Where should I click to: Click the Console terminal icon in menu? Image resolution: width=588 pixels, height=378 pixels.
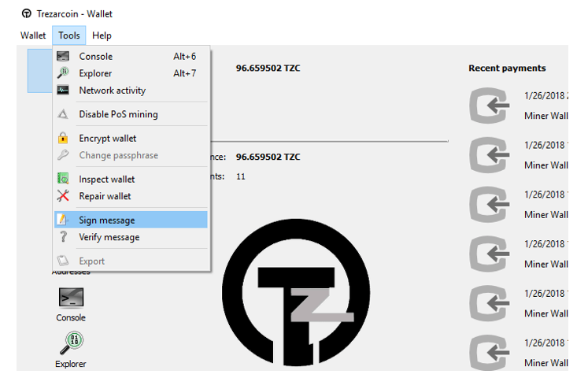pos(63,56)
